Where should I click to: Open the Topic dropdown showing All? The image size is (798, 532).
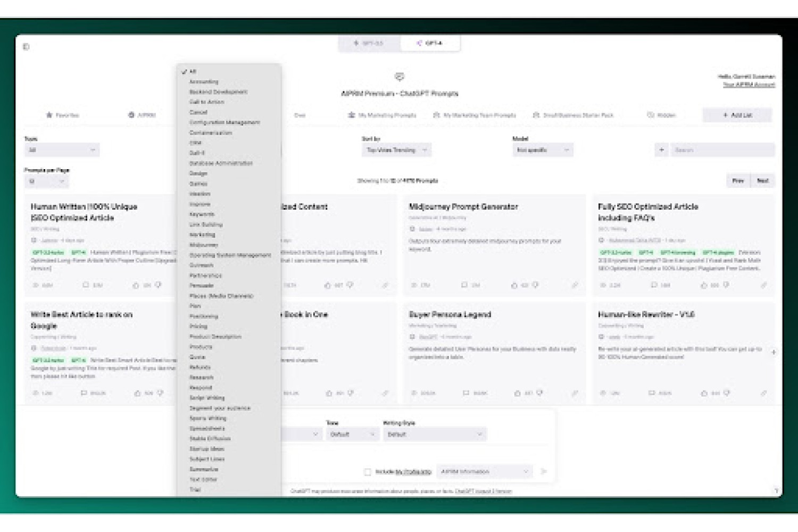[62, 150]
